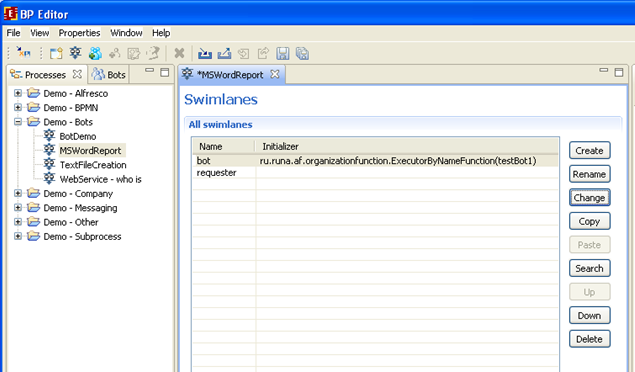Click the Demo - Company folder icon
Viewport: 635px width, 372px height.
pyautogui.click(x=34, y=193)
